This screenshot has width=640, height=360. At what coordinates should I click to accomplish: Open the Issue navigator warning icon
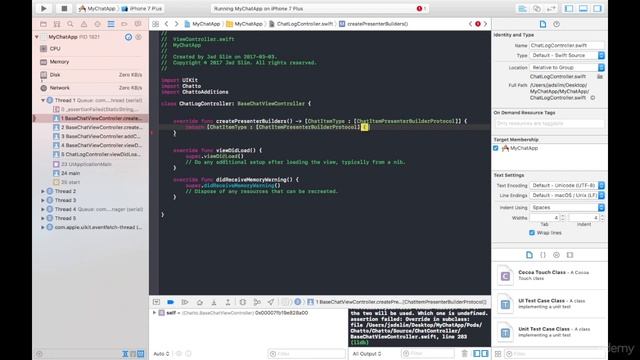pos(84,24)
